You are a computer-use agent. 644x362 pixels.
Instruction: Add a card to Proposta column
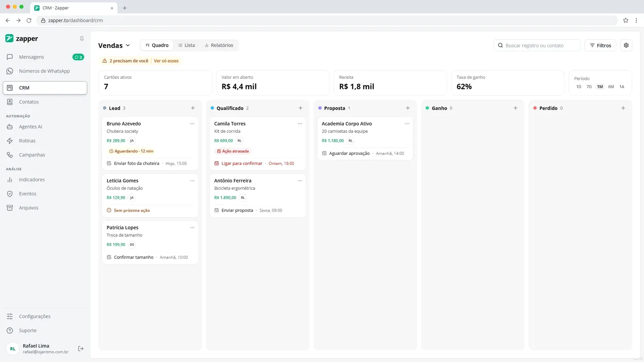[x=408, y=108]
